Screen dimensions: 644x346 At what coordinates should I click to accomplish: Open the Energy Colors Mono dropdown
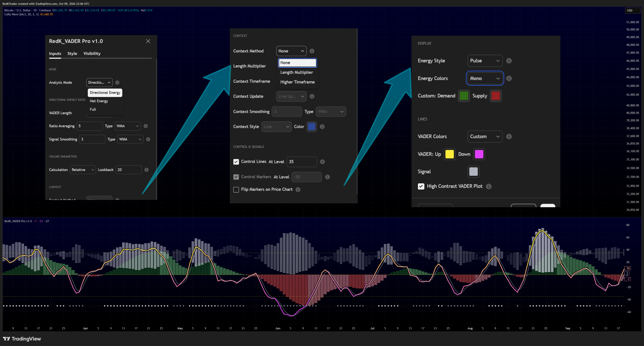(x=485, y=78)
